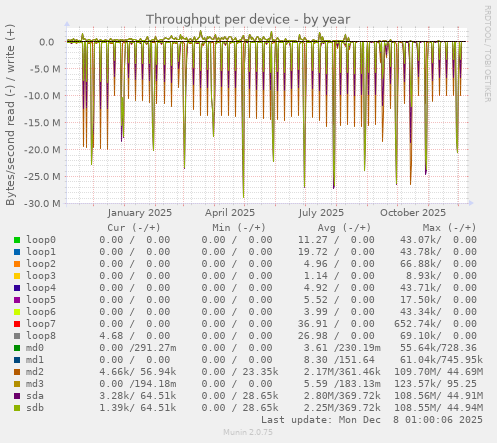Viewport: 497px width, 443px height.
Task: Click the sdb cur value '1.39k/ 64.51k'
Action: pos(138,408)
